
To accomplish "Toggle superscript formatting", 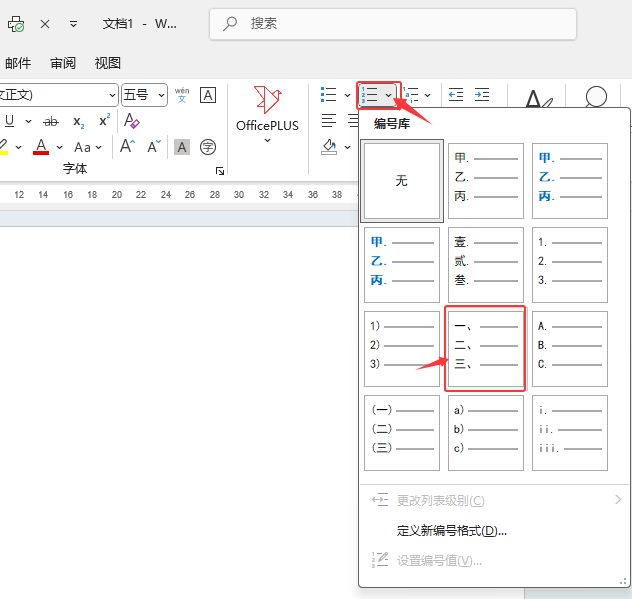I will [x=104, y=121].
